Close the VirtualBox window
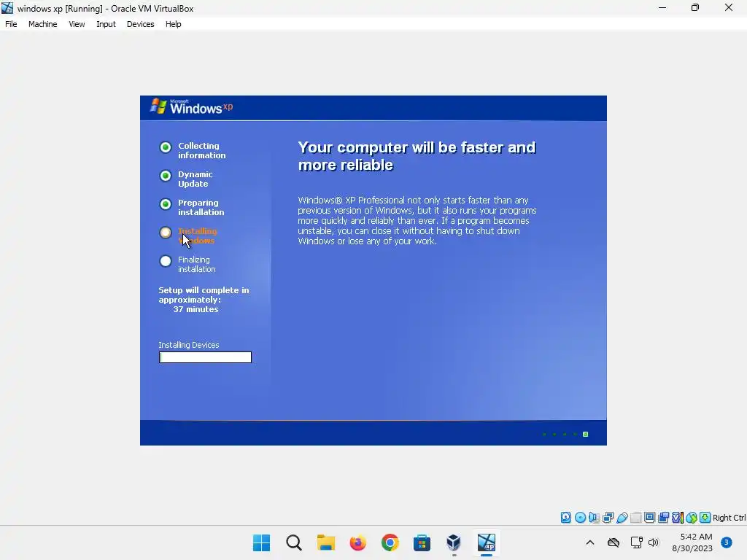 click(x=729, y=7)
